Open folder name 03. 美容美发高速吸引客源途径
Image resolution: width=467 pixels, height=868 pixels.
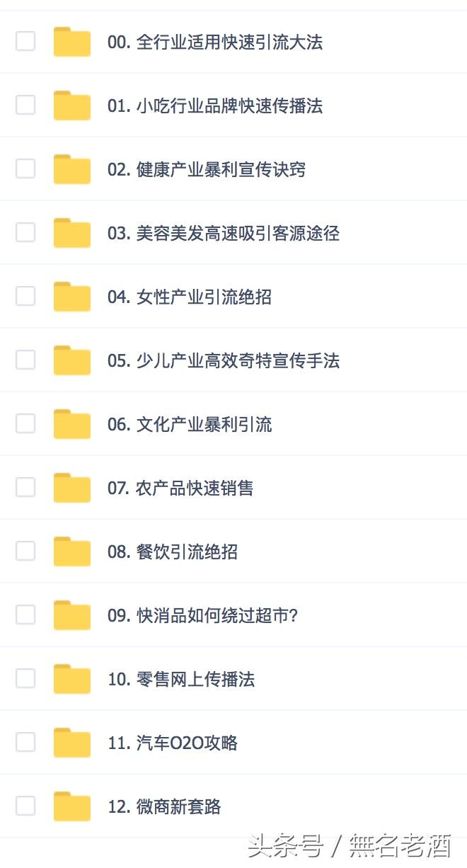[x=224, y=234]
